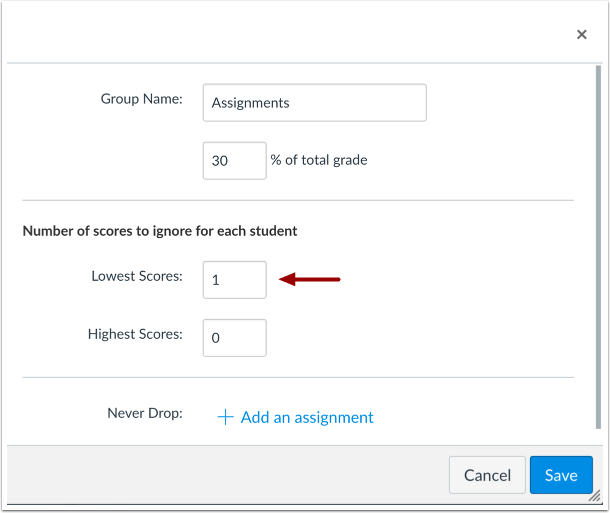The width and height of the screenshot is (610, 513).
Task: Open the Add an assignment link
Action: tap(307, 417)
